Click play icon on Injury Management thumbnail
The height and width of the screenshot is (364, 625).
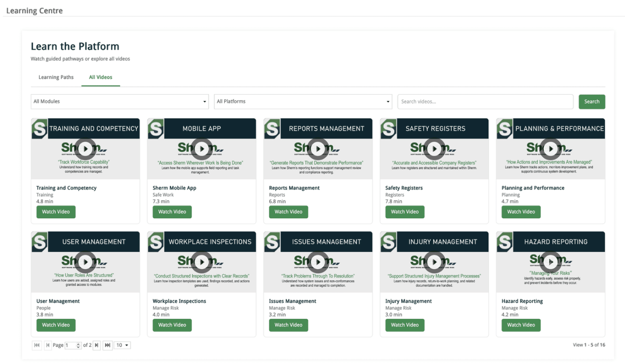tap(434, 262)
